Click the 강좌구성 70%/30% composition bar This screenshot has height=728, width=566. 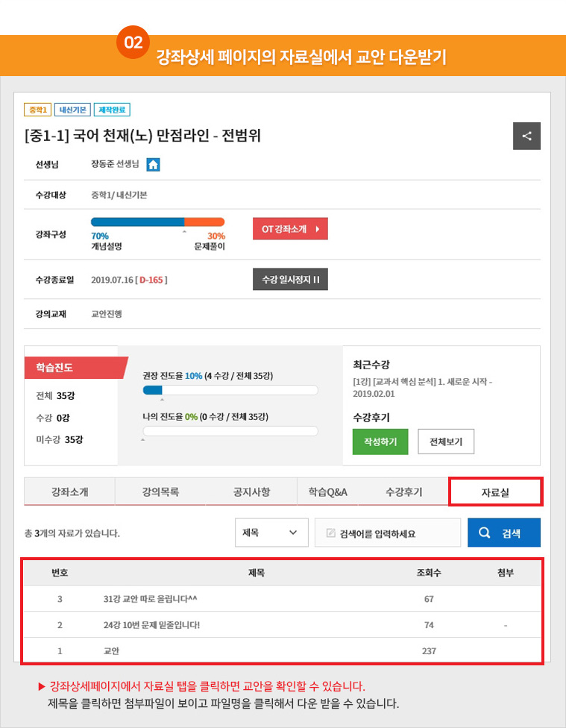(x=158, y=222)
